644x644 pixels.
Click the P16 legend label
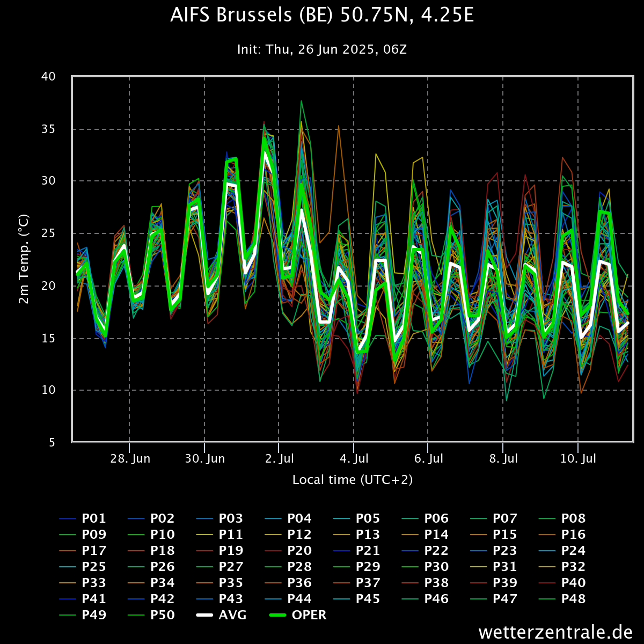click(562, 535)
